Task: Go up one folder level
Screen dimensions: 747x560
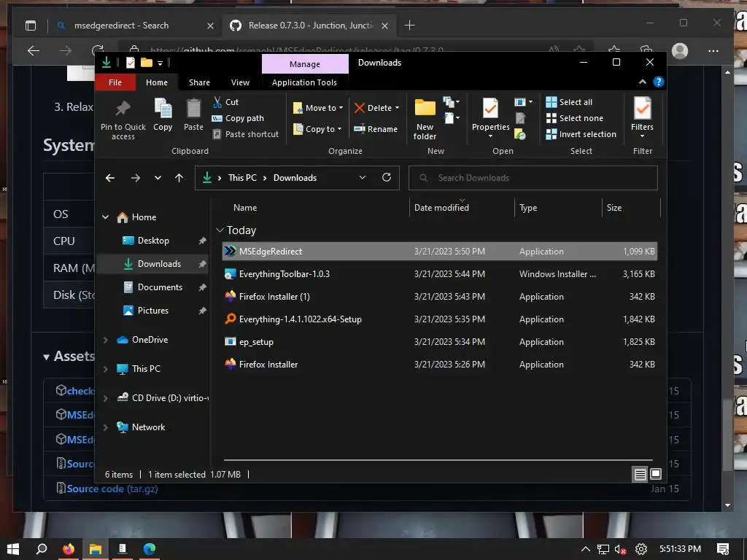Action: click(x=179, y=178)
